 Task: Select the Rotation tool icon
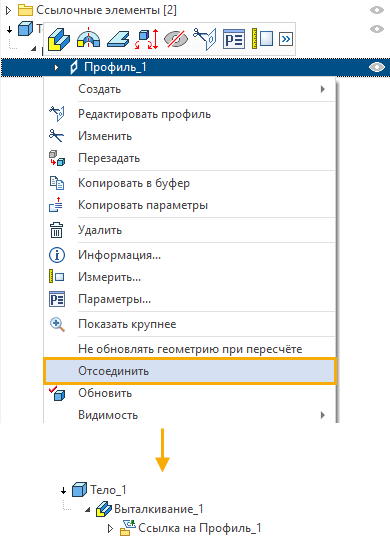[88, 38]
